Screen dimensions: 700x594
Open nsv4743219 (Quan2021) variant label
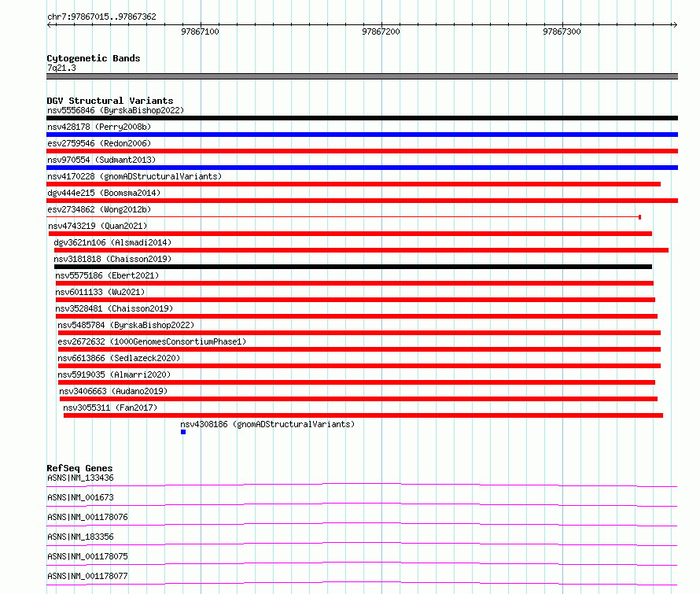pyautogui.click(x=98, y=226)
